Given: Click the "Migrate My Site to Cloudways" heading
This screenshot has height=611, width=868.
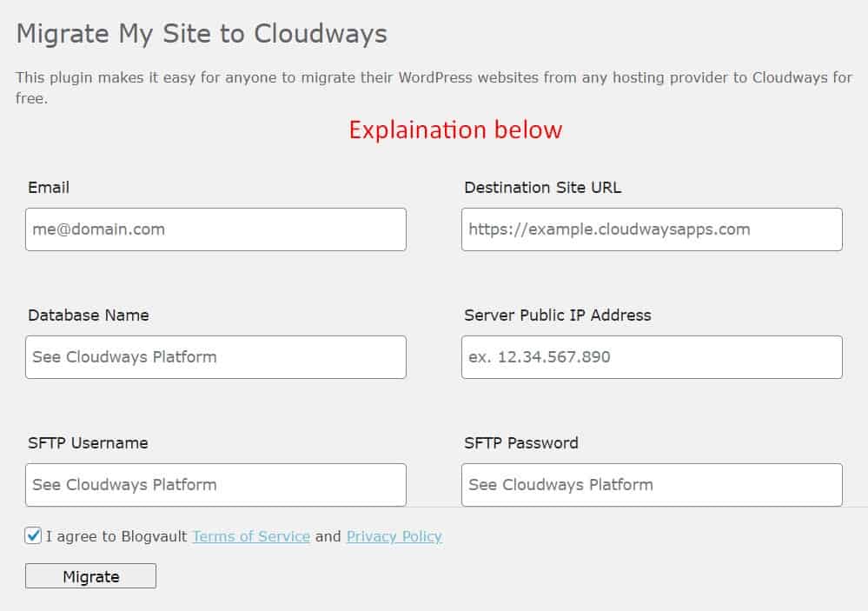Looking at the screenshot, I should pyautogui.click(x=202, y=34).
